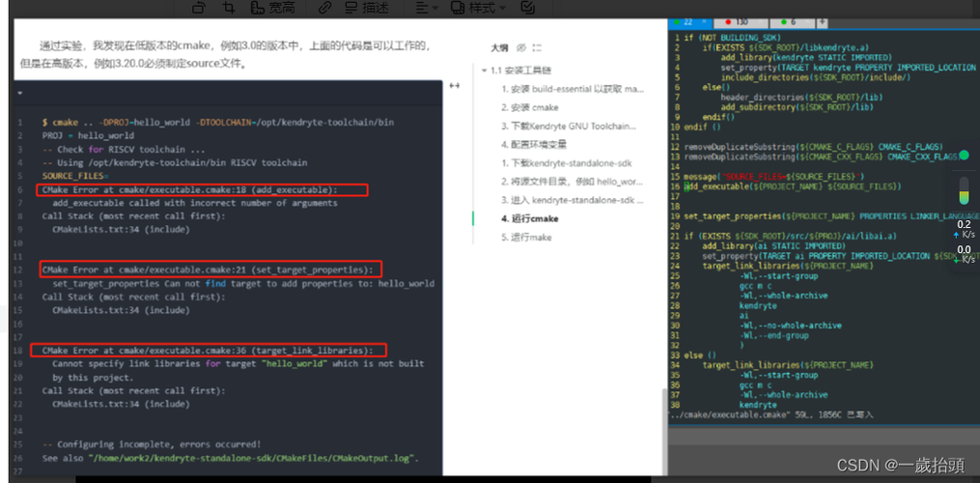Click the outline list-view icon
Viewport: 980px width, 483px height.
coord(537,47)
